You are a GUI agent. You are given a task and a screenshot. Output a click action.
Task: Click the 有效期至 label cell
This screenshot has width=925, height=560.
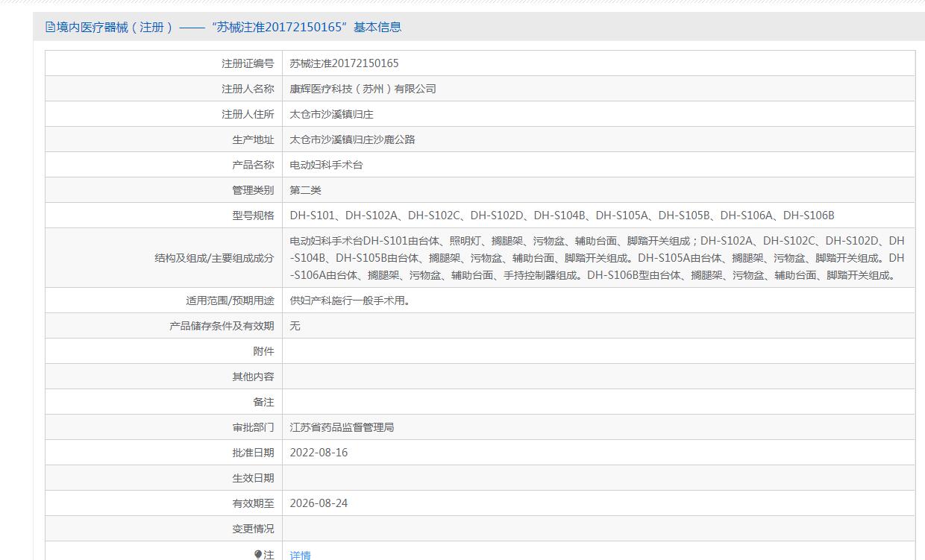pyautogui.click(x=164, y=503)
